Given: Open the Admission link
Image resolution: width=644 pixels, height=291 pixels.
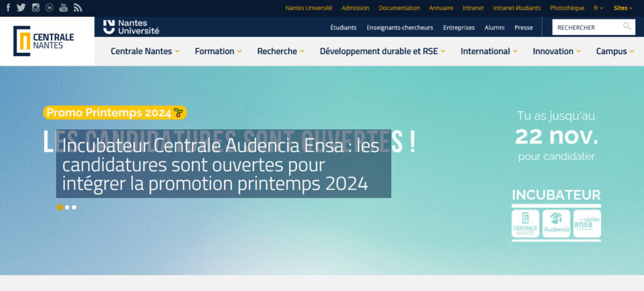Looking at the screenshot, I should (x=355, y=8).
